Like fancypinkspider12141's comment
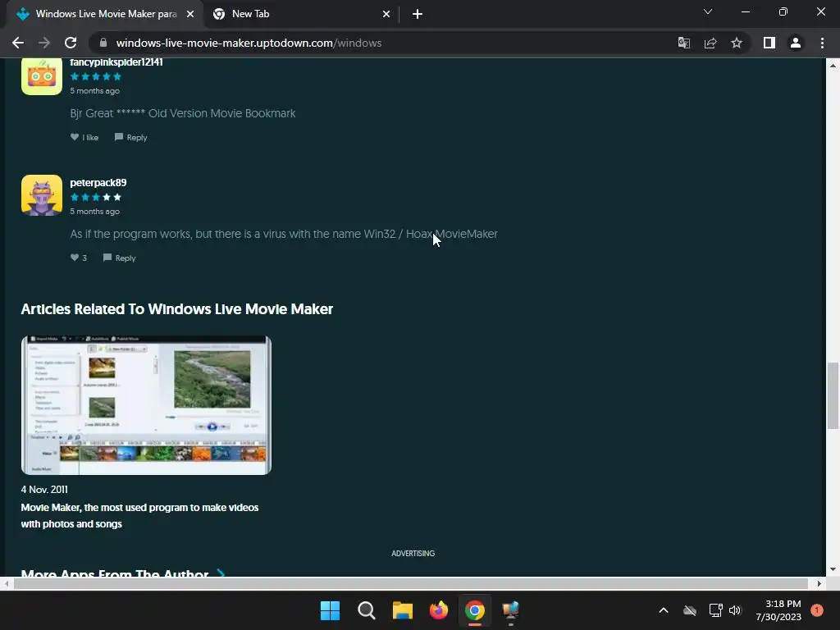The image size is (840, 630). coord(84,137)
